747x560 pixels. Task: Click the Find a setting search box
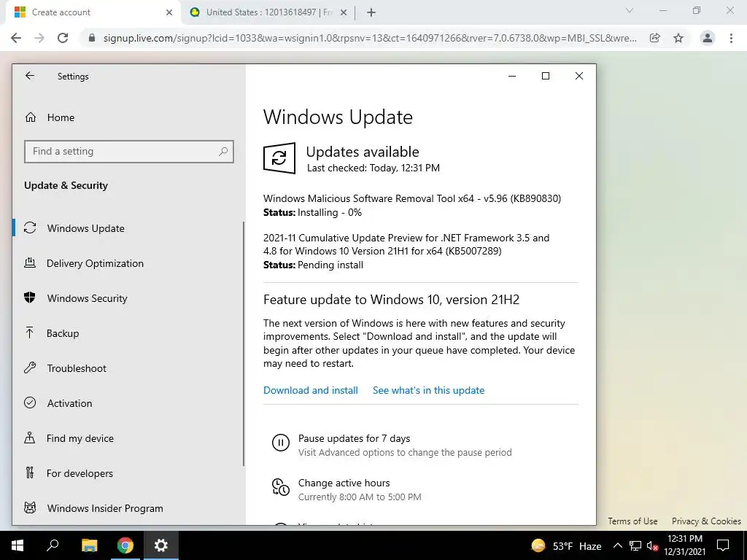pyautogui.click(x=128, y=152)
